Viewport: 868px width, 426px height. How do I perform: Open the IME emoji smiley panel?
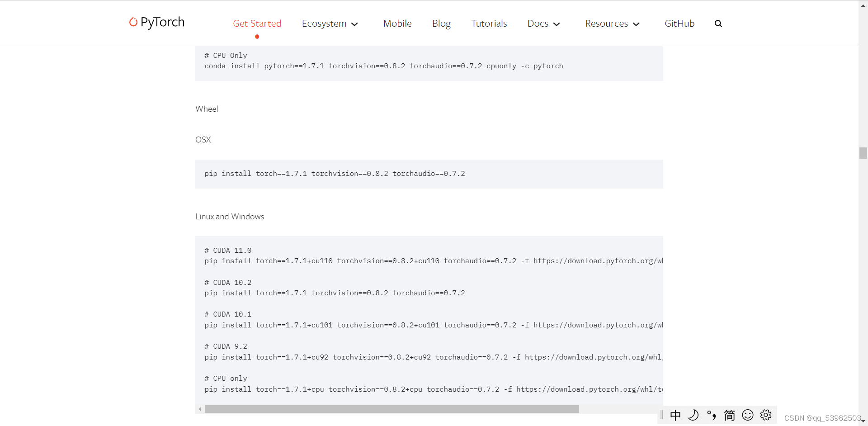point(748,415)
